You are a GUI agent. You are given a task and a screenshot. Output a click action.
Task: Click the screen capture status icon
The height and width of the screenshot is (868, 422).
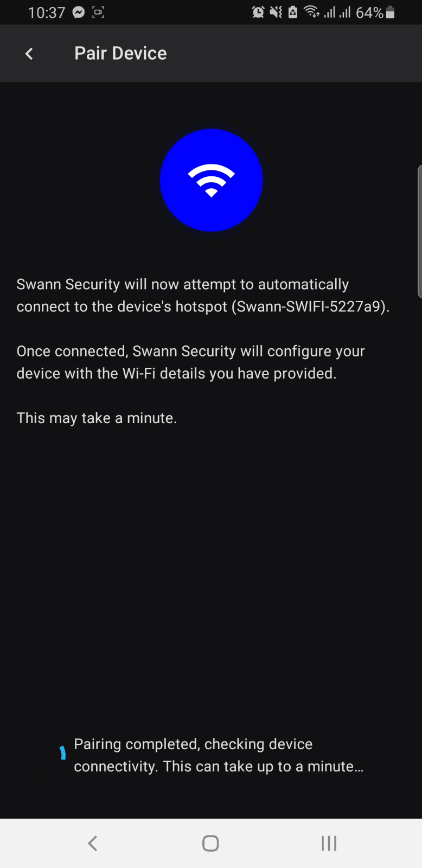tap(98, 12)
